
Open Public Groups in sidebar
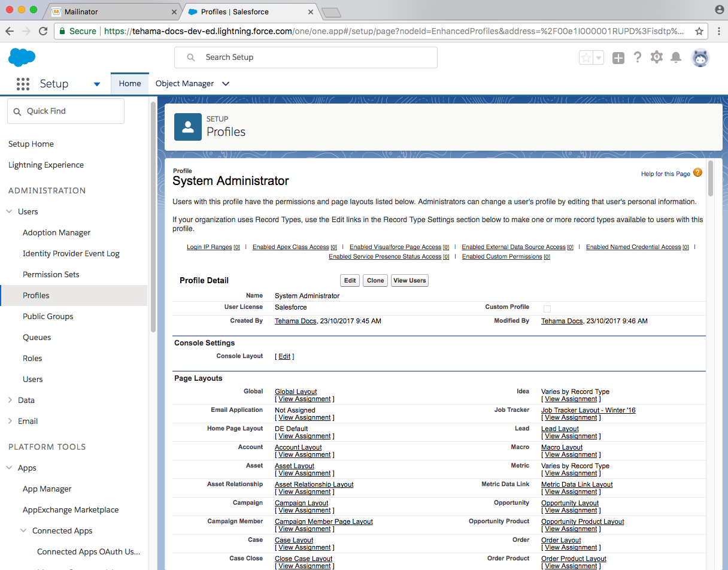[48, 316]
